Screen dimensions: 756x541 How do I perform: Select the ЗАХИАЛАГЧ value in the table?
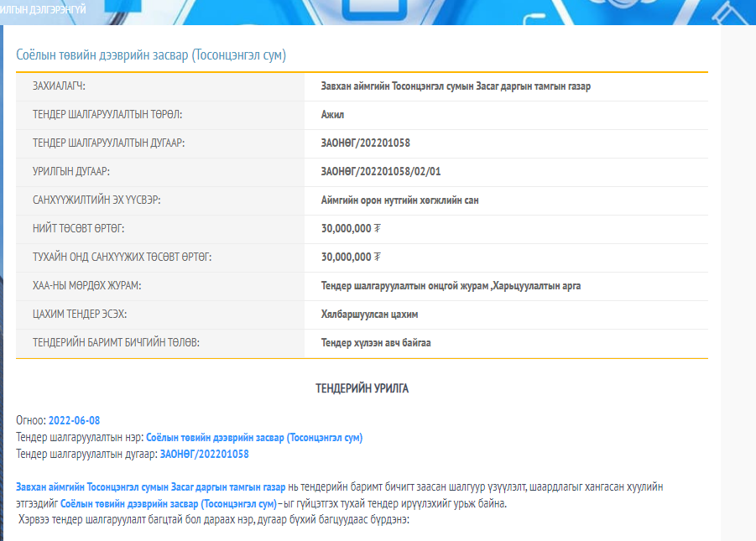(456, 86)
